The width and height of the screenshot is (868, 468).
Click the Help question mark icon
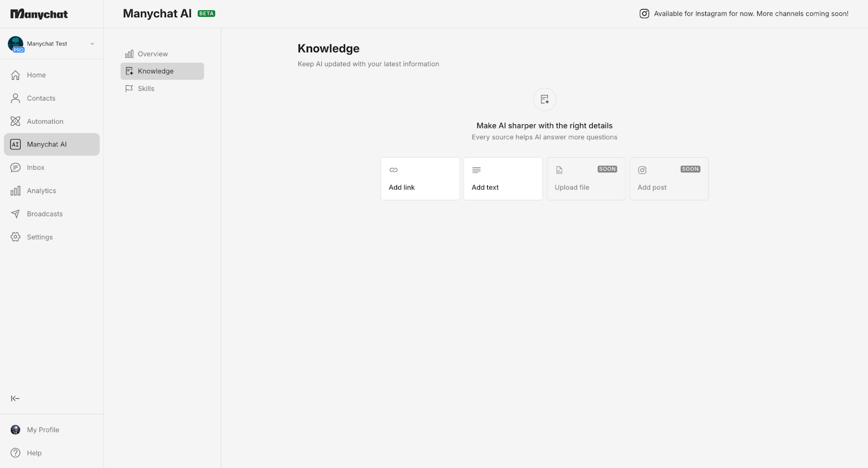coord(16,453)
